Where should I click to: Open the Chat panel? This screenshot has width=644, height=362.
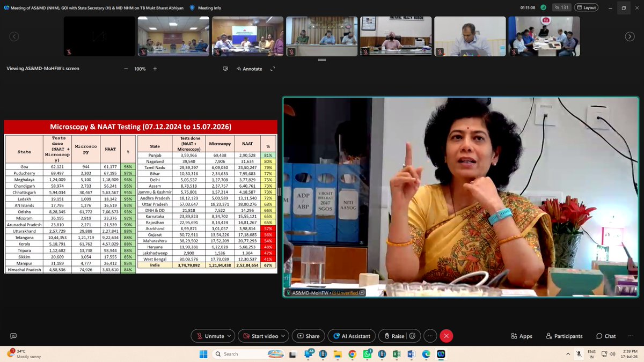pos(606,336)
